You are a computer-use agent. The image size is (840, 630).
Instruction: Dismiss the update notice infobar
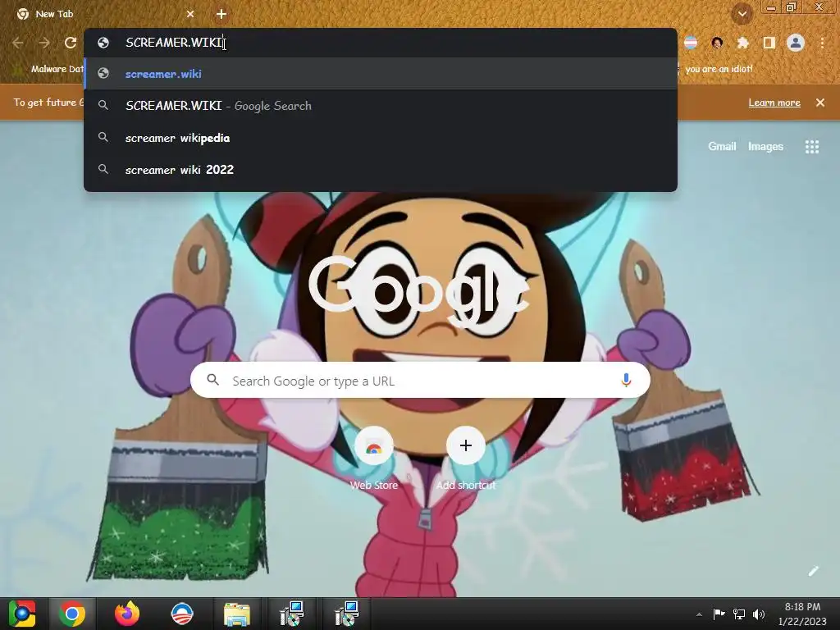click(820, 103)
